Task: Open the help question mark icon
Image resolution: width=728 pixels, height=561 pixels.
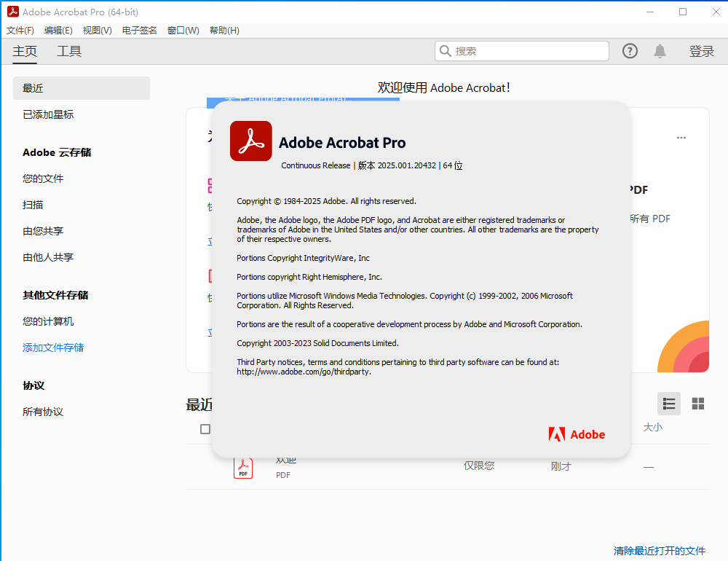Action: (630, 51)
